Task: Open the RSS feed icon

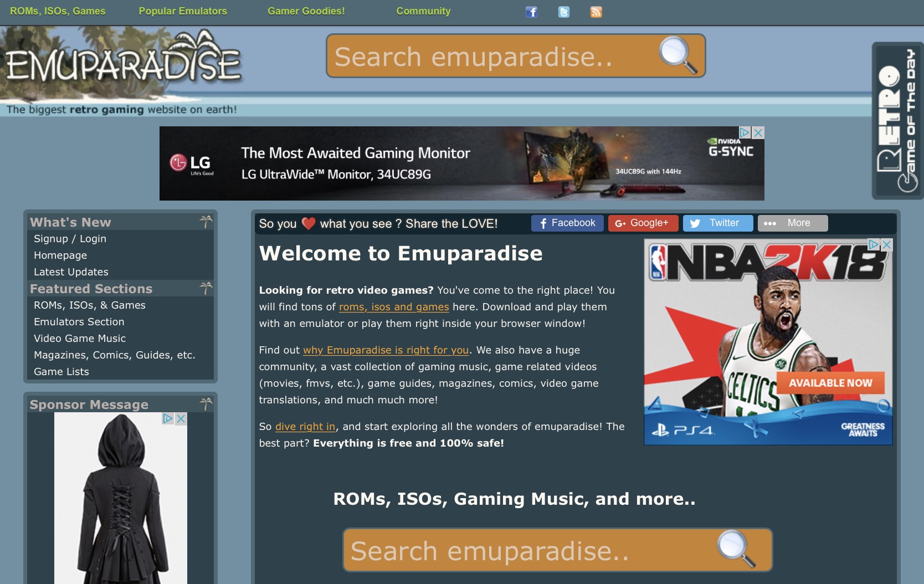Action: (x=596, y=12)
